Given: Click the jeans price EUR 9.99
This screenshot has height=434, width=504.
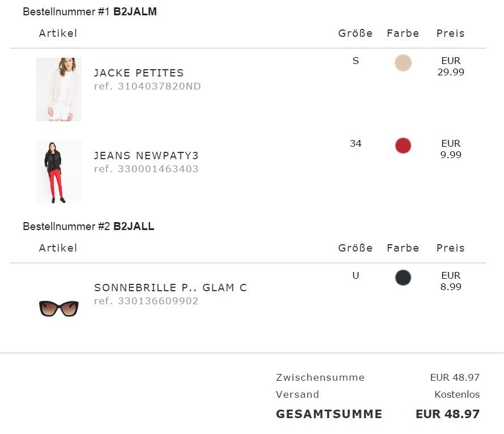Looking at the screenshot, I should coord(451,149).
